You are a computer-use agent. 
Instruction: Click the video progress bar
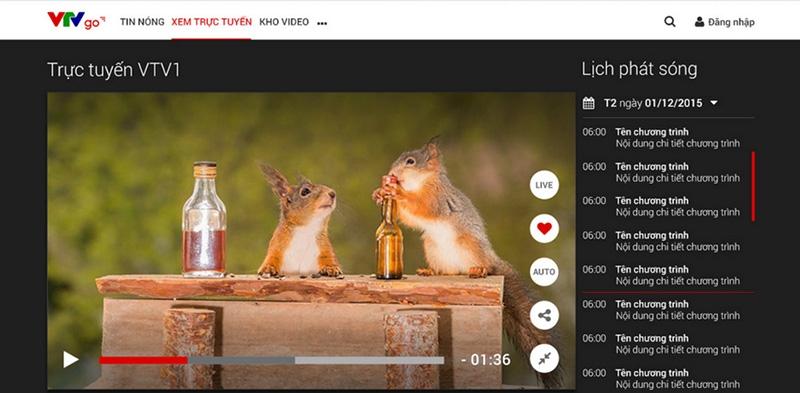(271, 360)
